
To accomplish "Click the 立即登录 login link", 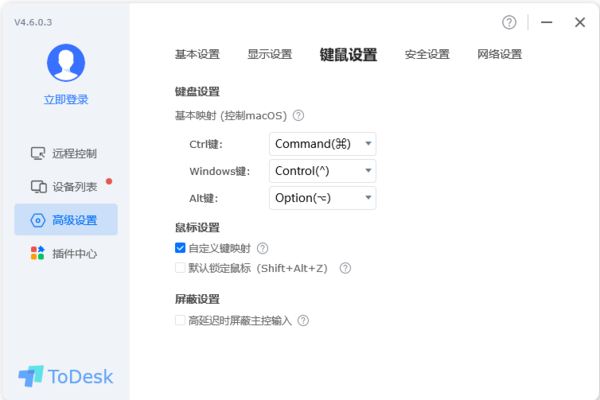I will pos(66,99).
